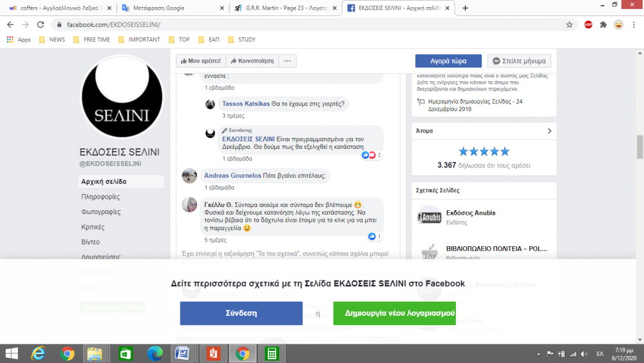Screen dimensions: 644x363
Task: Open the Πληροφορίες section
Action: click(x=100, y=197)
